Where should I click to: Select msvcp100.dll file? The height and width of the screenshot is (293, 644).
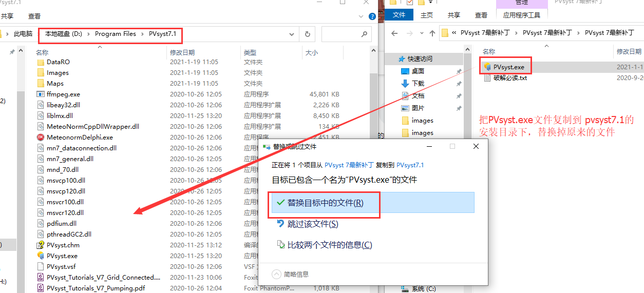66,181
